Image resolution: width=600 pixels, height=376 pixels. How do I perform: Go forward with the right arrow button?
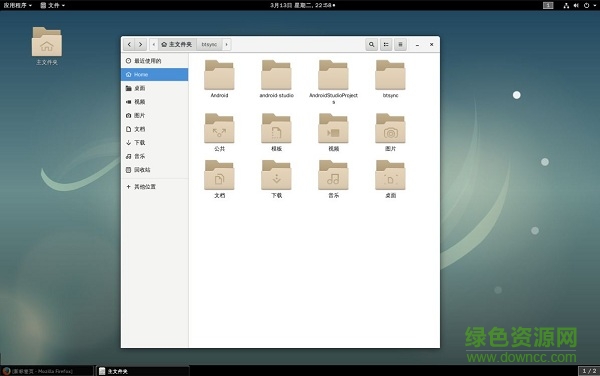pyautogui.click(x=141, y=44)
